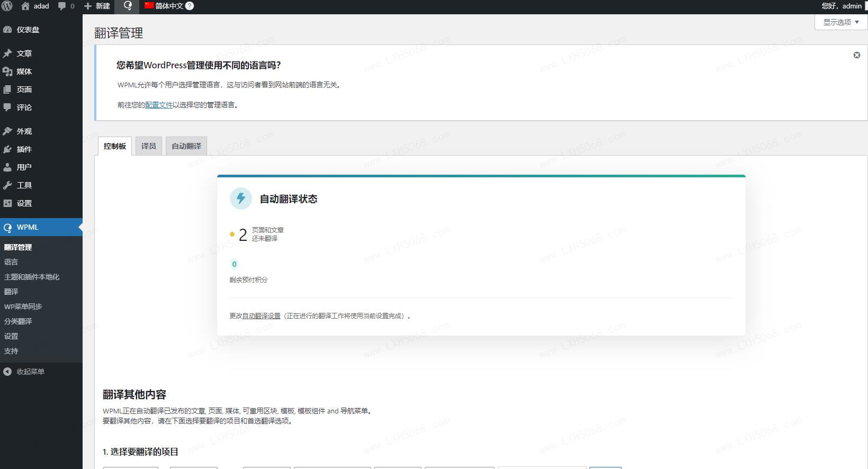Screen dimensions: 868x469
Task: Expand the 显示选项 screen options
Action: (x=841, y=22)
